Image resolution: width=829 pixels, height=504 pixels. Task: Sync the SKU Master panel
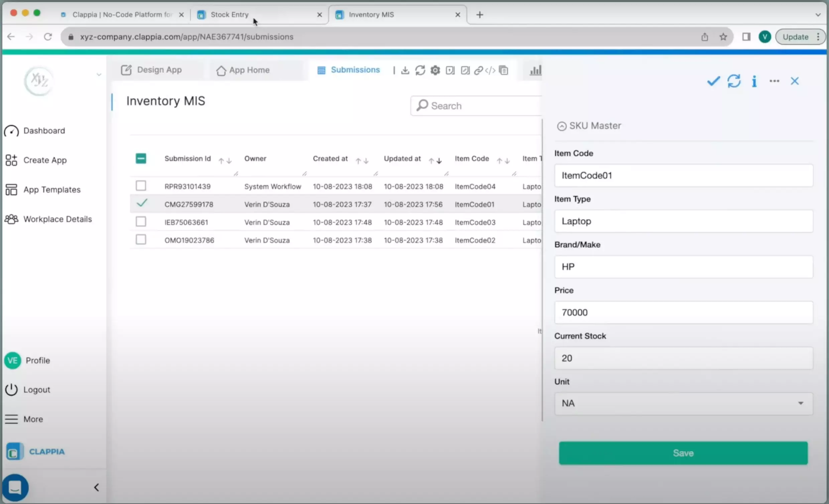tap(734, 81)
